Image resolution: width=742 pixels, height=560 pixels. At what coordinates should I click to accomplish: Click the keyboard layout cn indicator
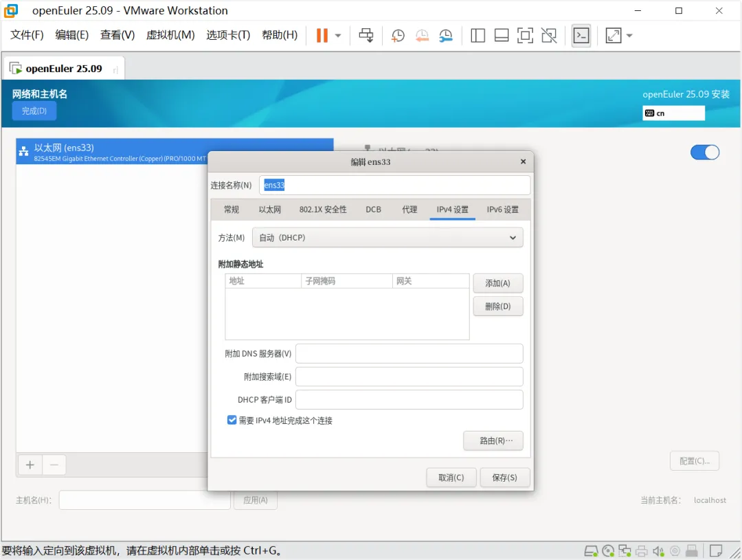673,113
